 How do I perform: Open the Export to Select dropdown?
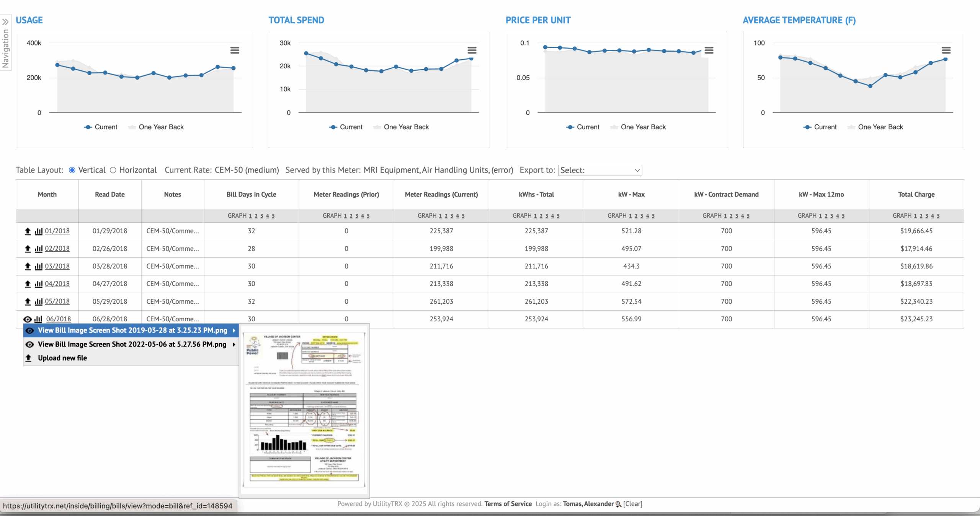pyautogui.click(x=600, y=171)
